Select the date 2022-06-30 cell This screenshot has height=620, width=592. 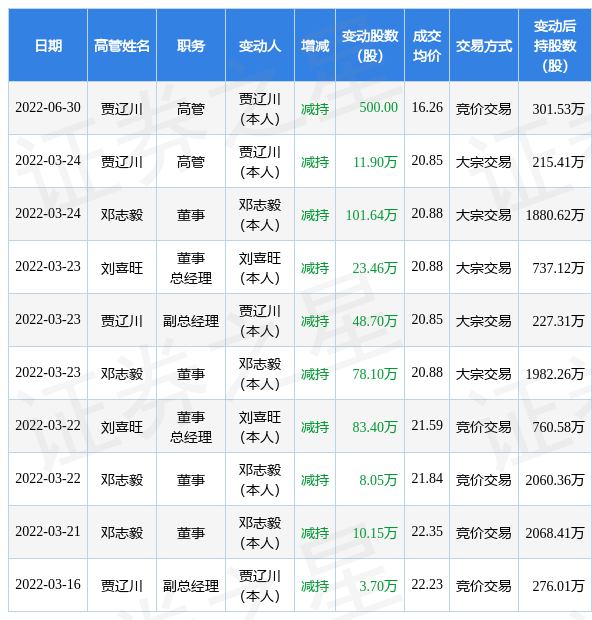tap(48, 108)
